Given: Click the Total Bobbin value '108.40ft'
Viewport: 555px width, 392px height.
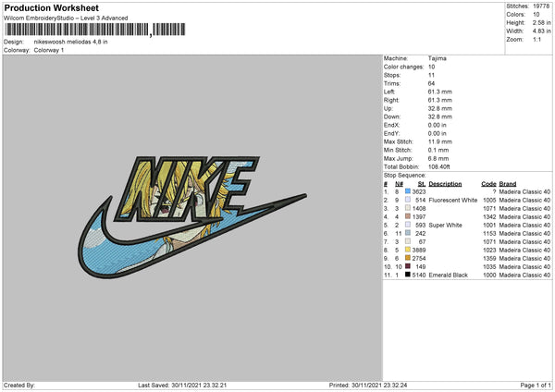Looking at the screenshot, I should pos(438,166).
